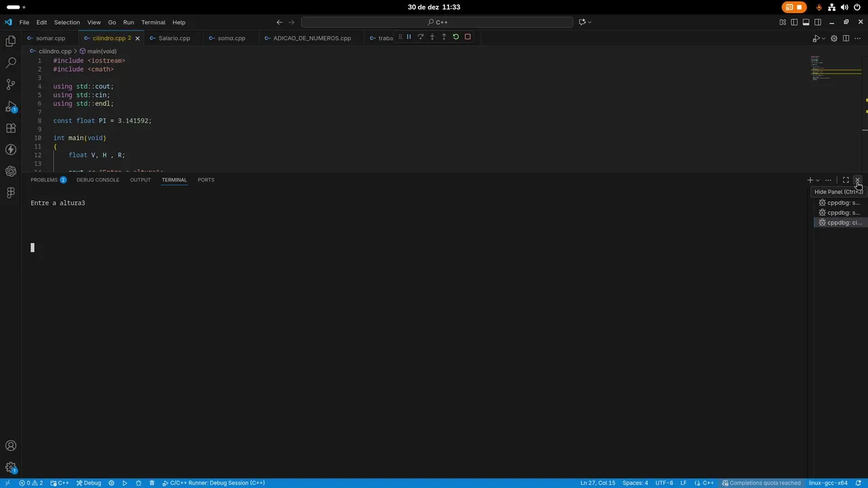The width and height of the screenshot is (868, 488).
Task: Switch to the ADICAO_DE_NUMEROS.cpp tab
Action: tap(312, 38)
